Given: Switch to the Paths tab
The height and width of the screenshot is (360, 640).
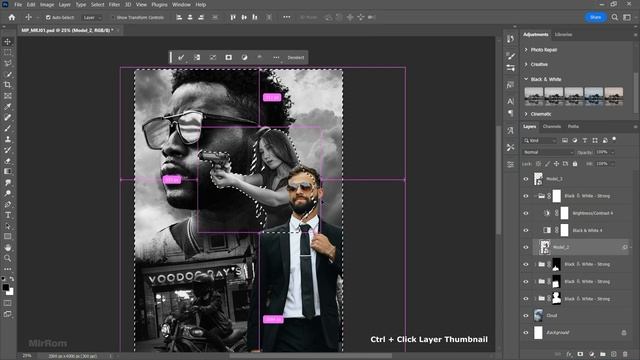Looking at the screenshot, I should pyautogui.click(x=573, y=127).
